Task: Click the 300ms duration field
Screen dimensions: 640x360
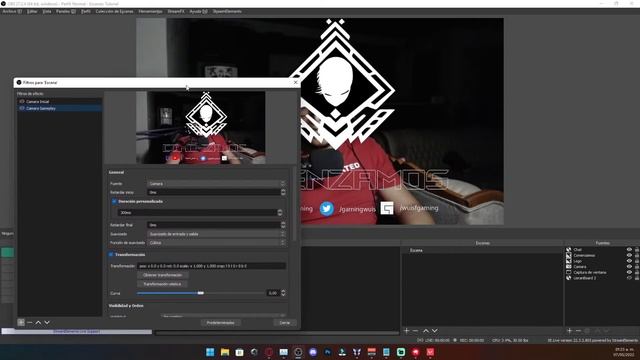Action: tap(198, 212)
